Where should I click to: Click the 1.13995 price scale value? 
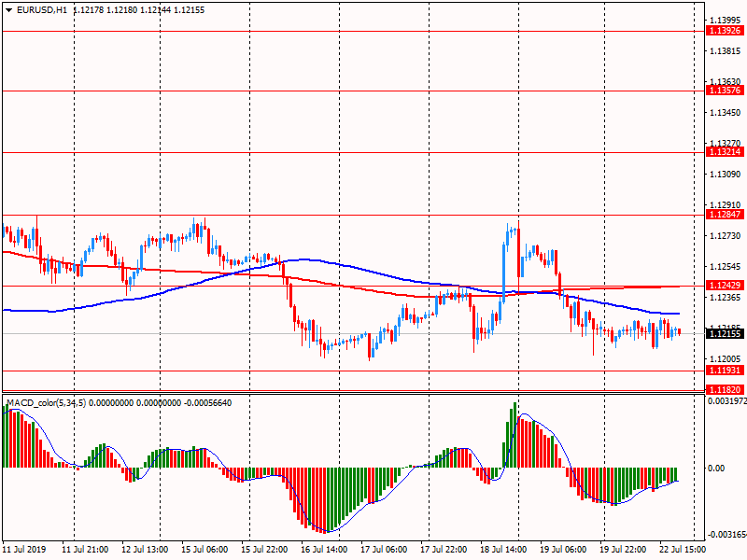(x=726, y=20)
